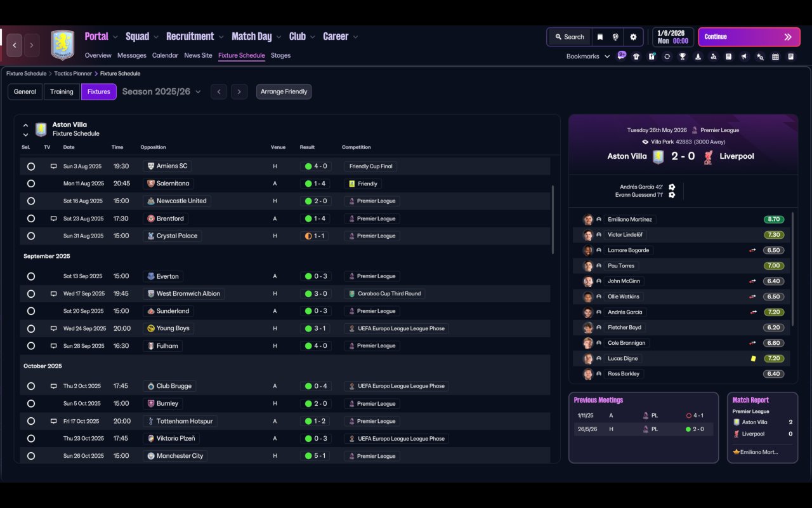Open the globe world icon in top bar

pyautogui.click(x=615, y=37)
